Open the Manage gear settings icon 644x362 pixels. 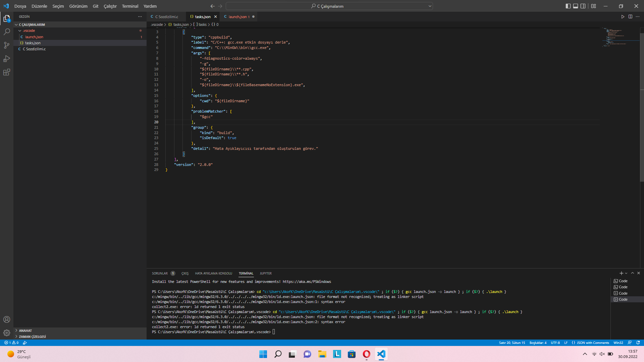coord(7,333)
